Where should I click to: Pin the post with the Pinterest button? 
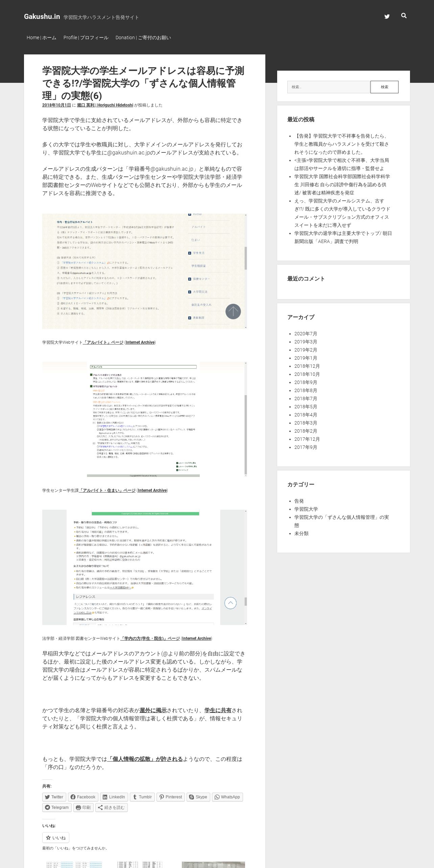coord(170,797)
